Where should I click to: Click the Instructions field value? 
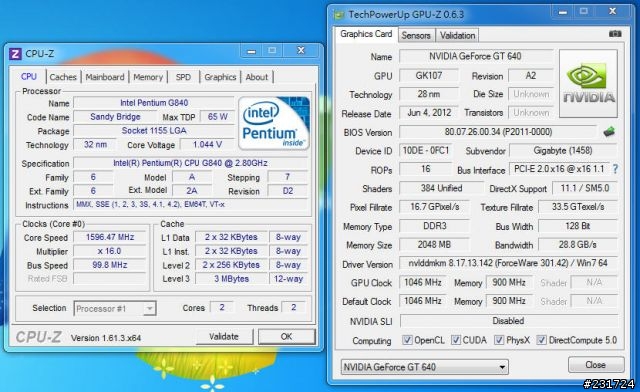click(190, 204)
